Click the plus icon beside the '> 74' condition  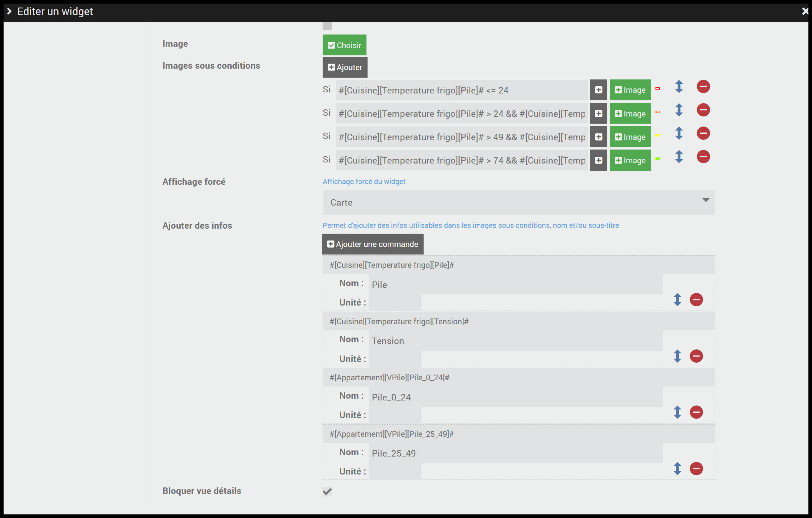598,160
